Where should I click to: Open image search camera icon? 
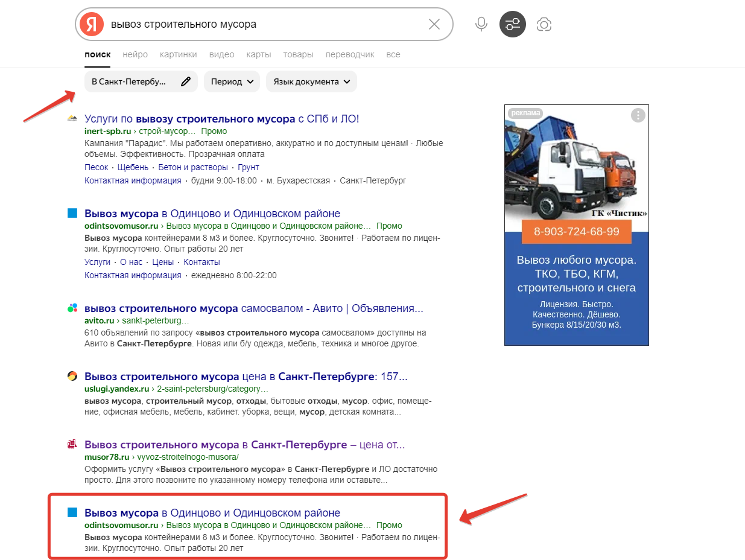coord(544,24)
